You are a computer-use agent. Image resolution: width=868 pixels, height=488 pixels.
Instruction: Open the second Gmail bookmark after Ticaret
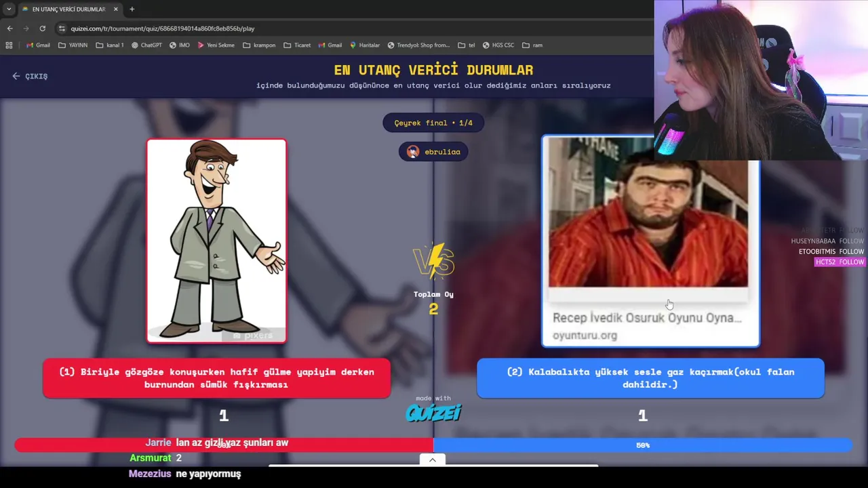coord(330,45)
